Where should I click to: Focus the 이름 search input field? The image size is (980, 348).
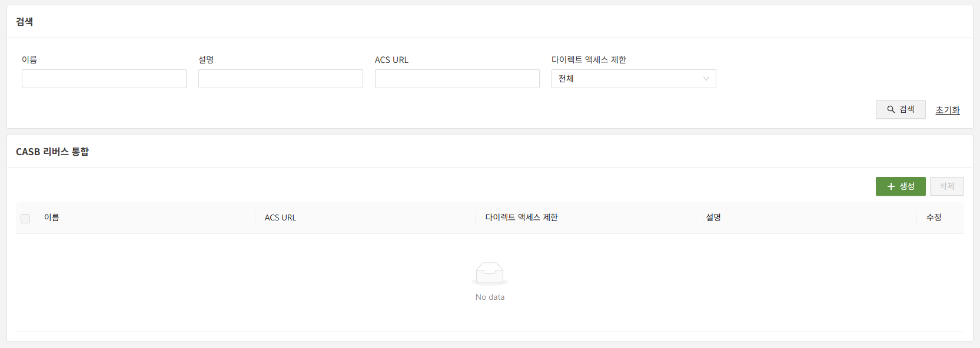[104, 79]
